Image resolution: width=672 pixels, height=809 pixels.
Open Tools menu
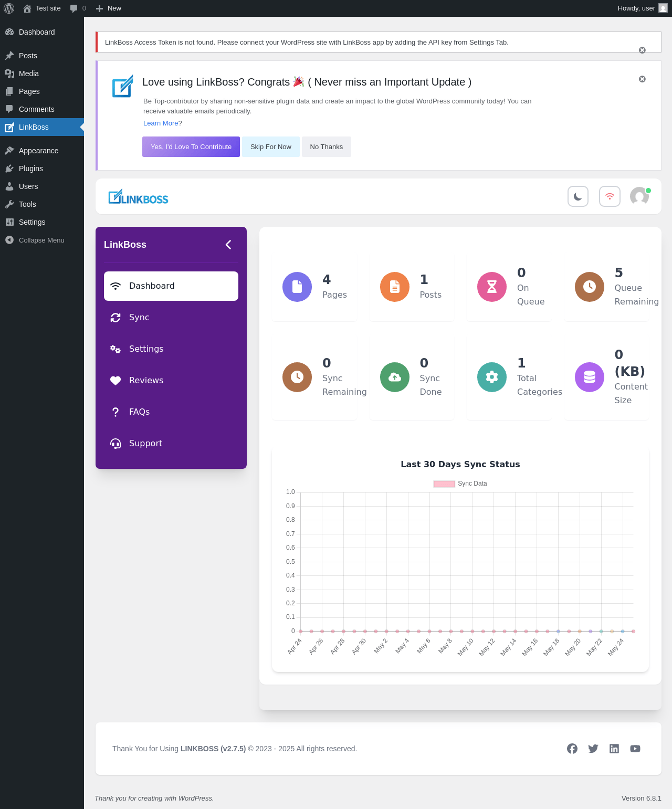(x=42, y=204)
